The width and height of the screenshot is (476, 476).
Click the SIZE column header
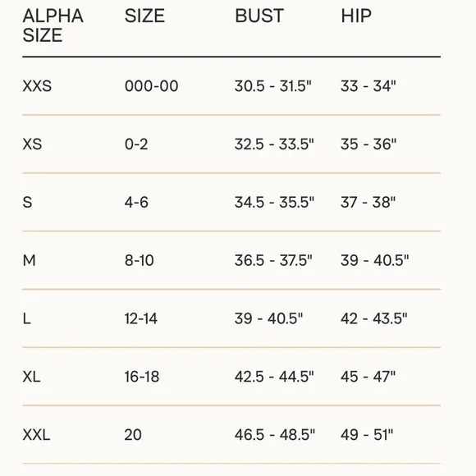(144, 16)
